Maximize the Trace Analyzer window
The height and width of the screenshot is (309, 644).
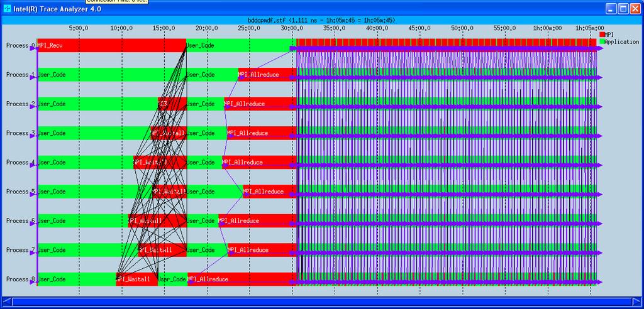tap(623, 9)
